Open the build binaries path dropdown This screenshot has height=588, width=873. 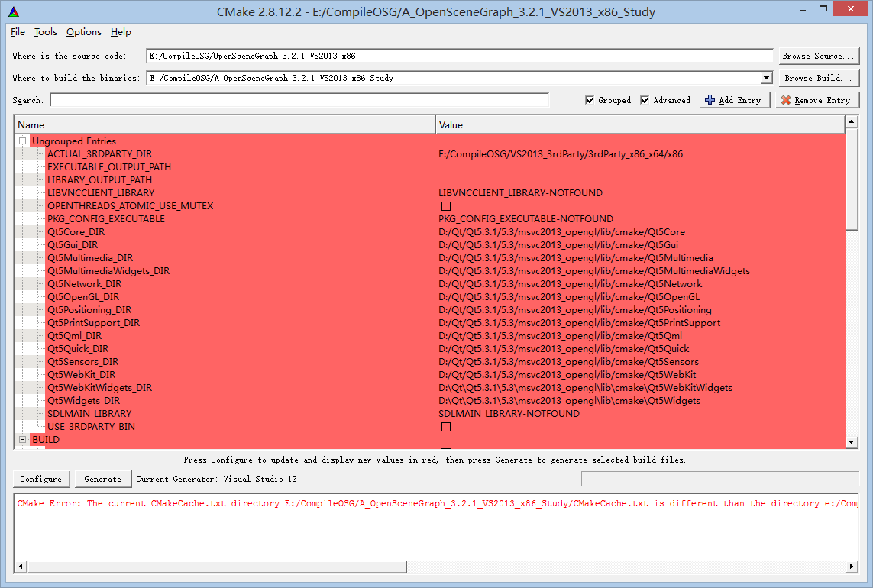click(767, 78)
